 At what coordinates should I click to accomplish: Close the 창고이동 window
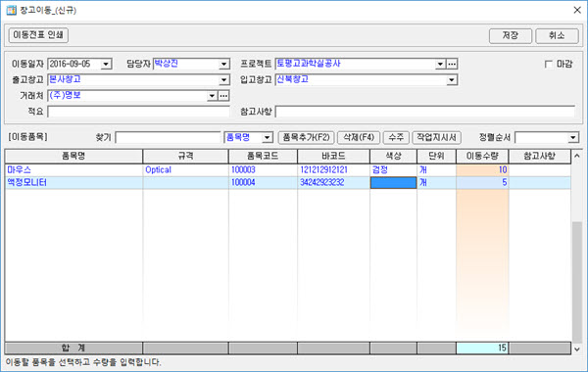click(577, 10)
